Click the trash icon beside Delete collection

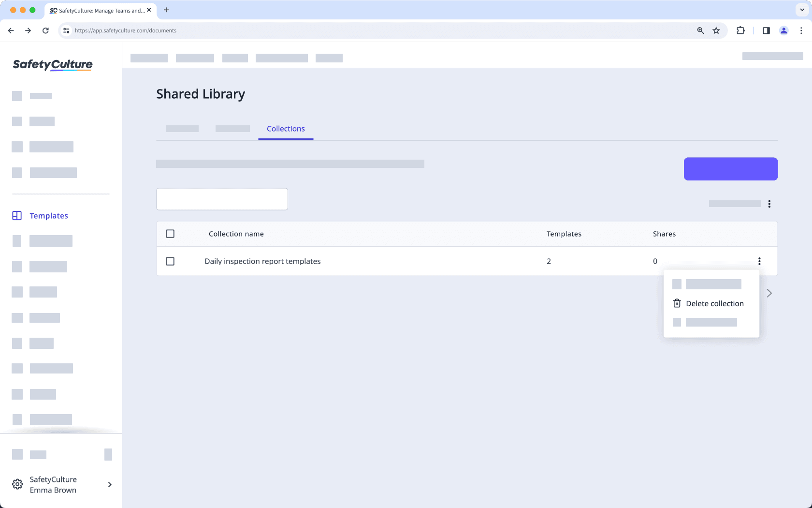677,303
